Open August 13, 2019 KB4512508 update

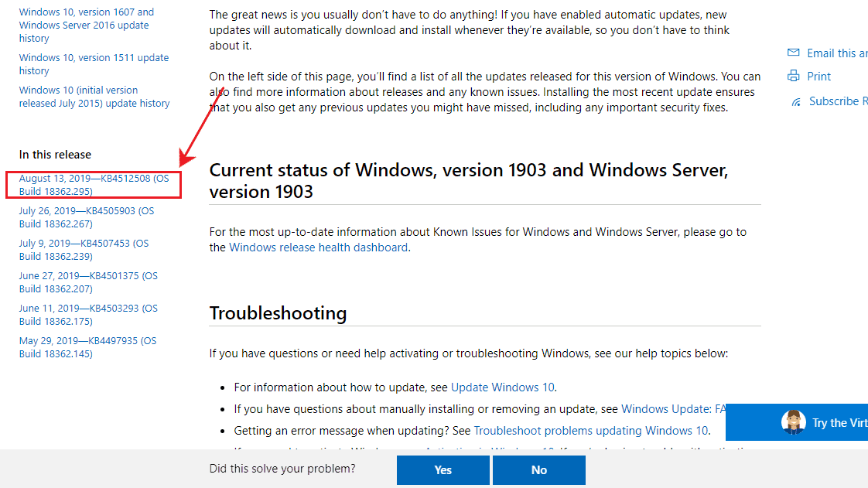(x=94, y=185)
